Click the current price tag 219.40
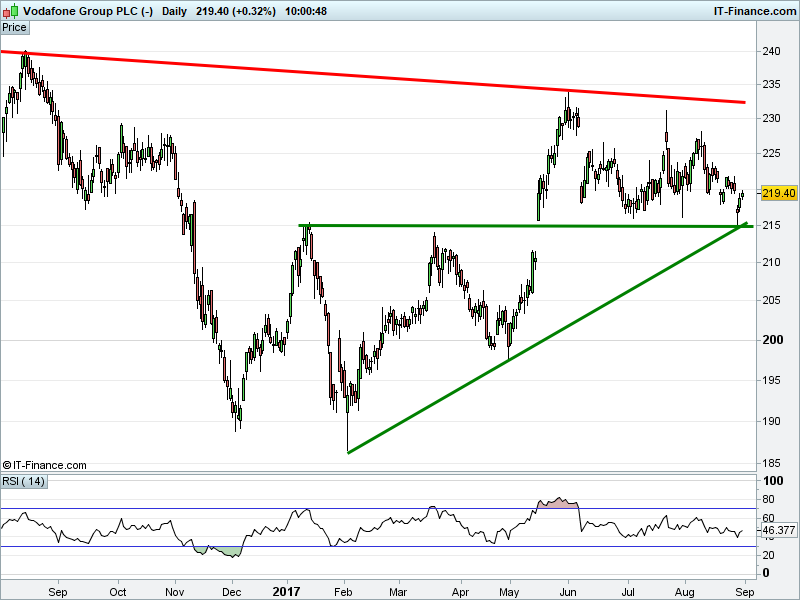Viewport: 800px width, 600px height. pyautogui.click(x=778, y=193)
